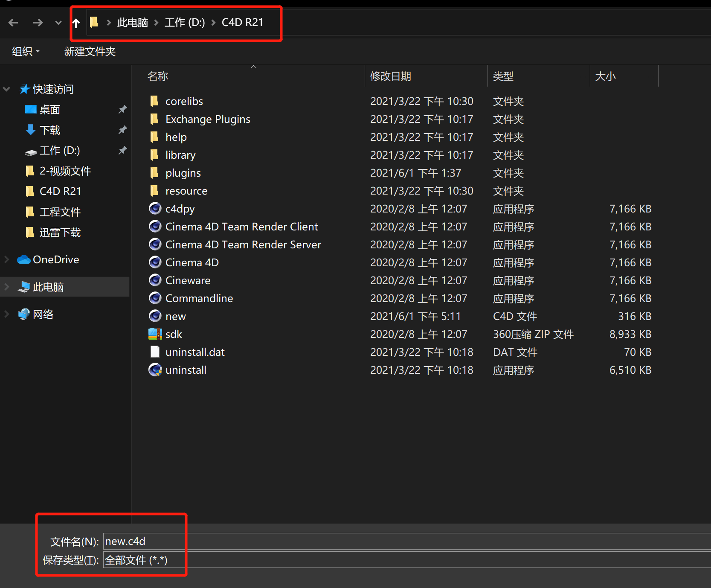Image resolution: width=711 pixels, height=588 pixels.
Task: Go up one folder level
Action: pos(76,23)
